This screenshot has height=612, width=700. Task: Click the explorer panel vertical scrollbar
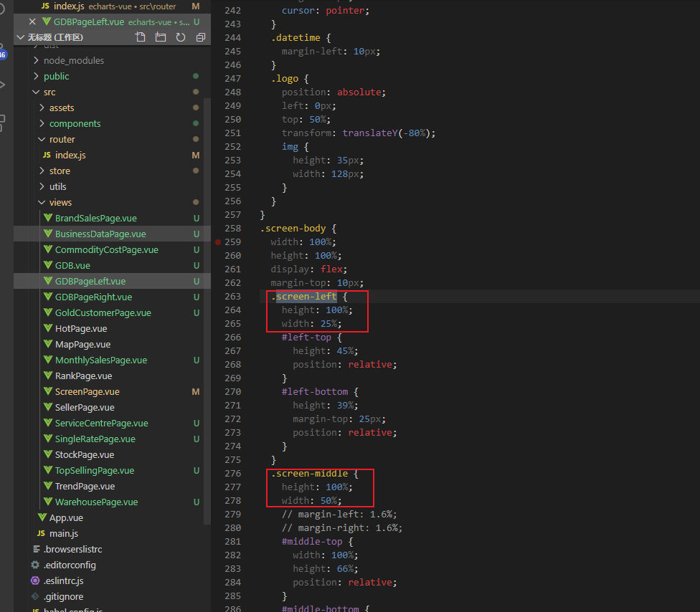207,311
